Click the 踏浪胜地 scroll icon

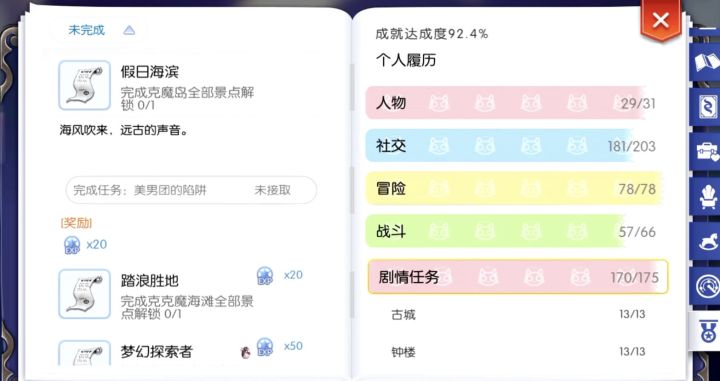click(x=84, y=294)
